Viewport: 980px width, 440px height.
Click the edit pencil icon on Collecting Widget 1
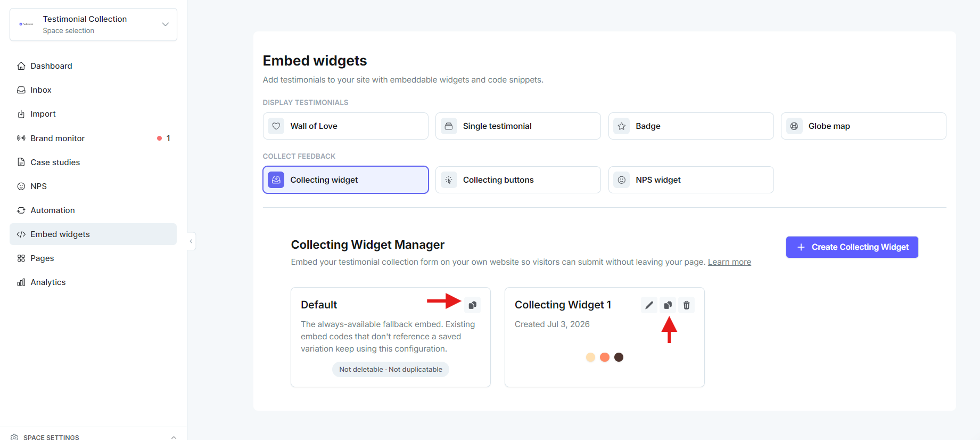pyautogui.click(x=649, y=305)
